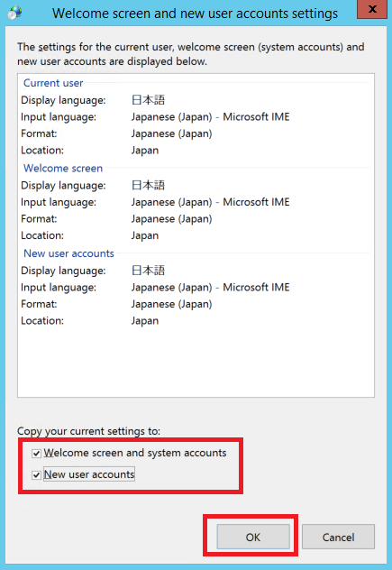The image size is (392, 570).
Task: Toggle the New user accounts checkbox
Action: tap(36, 474)
